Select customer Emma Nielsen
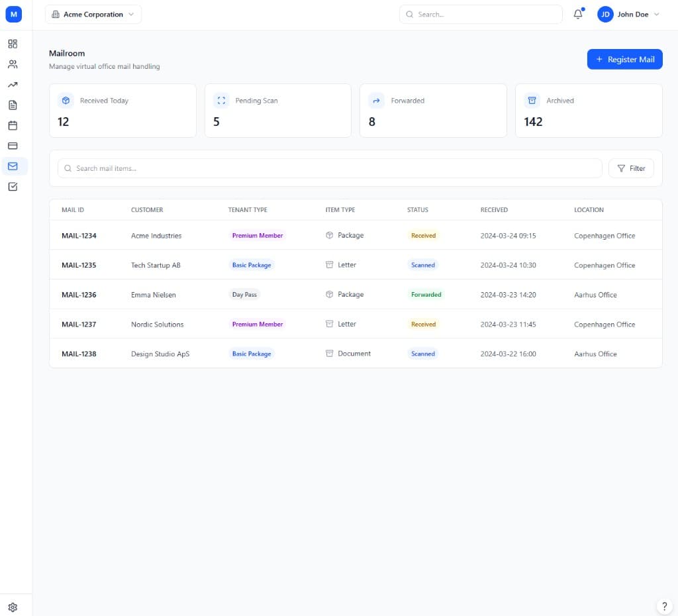Viewport: 678px width, 616px height. click(x=154, y=295)
